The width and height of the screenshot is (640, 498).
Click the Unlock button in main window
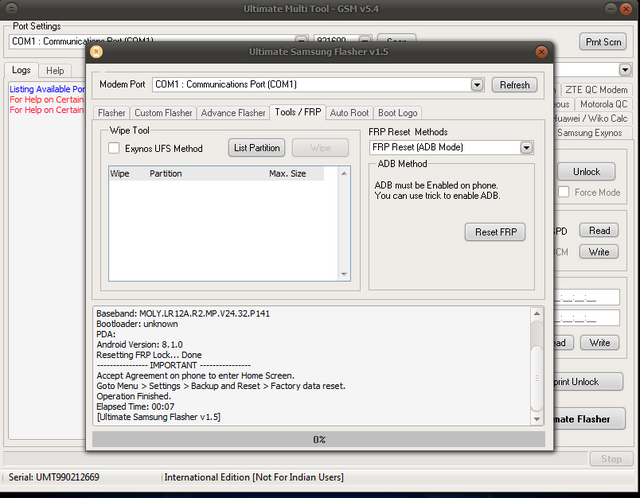pyautogui.click(x=586, y=171)
